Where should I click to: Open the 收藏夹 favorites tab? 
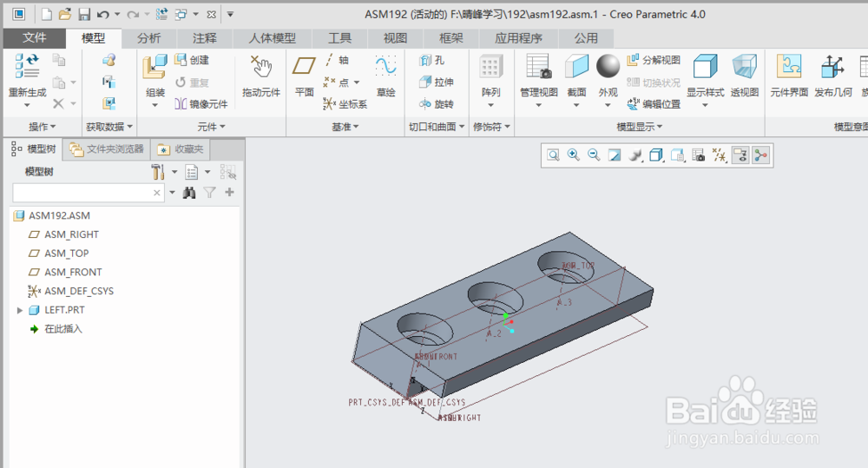pos(181,149)
